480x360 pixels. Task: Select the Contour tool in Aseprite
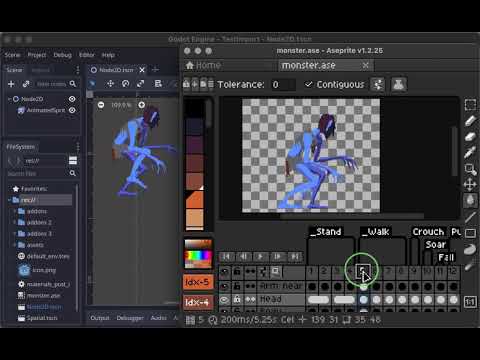(x=470, y=249)
